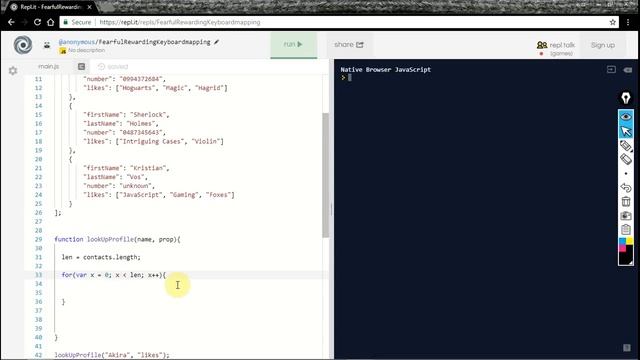The image size is (640, 360).
Task: Open the Chrome three-dot menu
Action: [628, 22]
